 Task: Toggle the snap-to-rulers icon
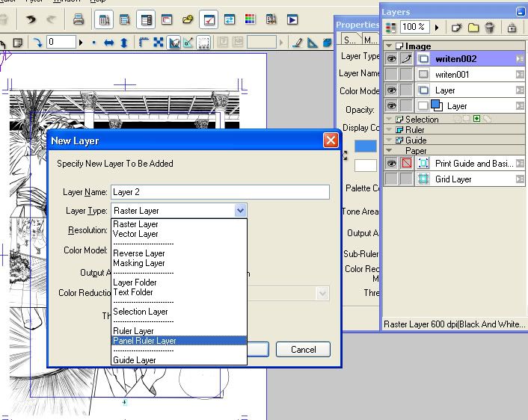(x=174, y=43)
